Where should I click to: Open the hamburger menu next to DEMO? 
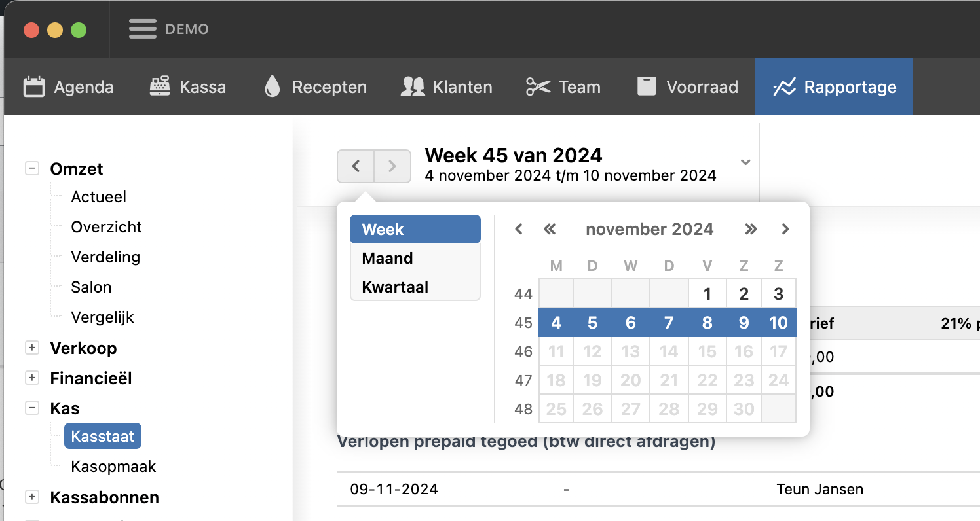(142, 29)
